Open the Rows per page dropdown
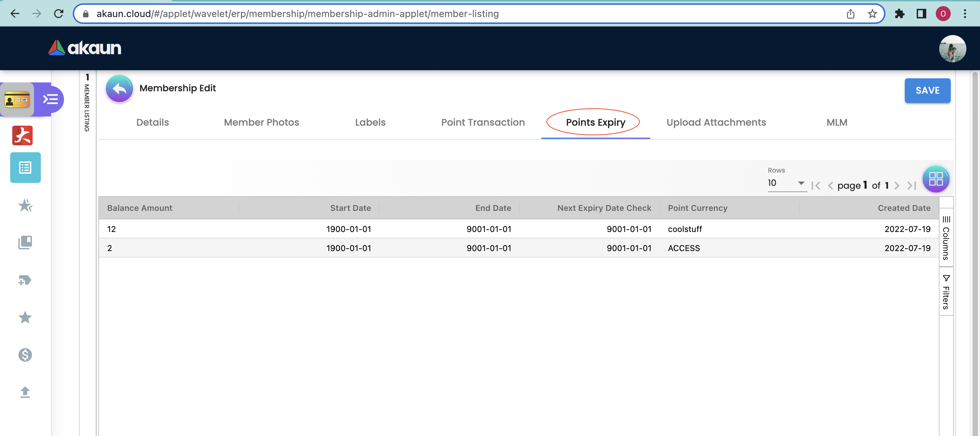The width and height of the screenshot is (980, 436). [786, 183]
